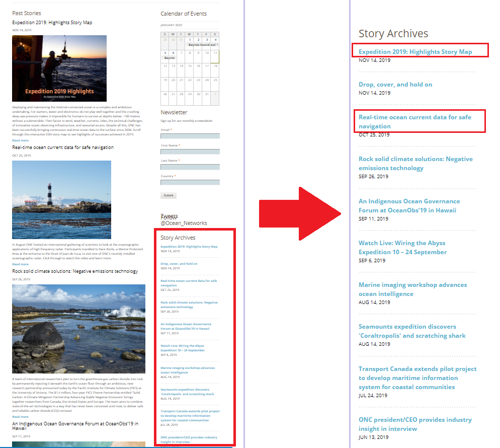The image size is (500, 448).
Task: Open 'Seamounts expedition discovers' in enlarged archives
Action: 412,331
